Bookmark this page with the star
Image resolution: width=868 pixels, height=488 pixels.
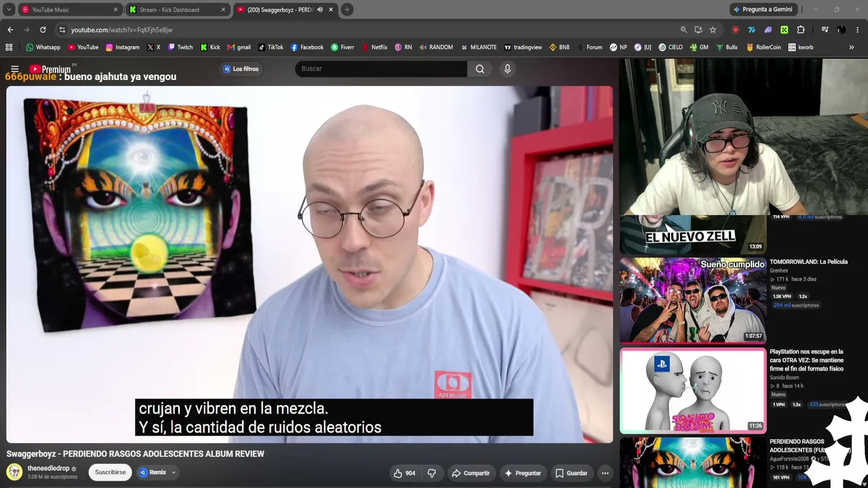pos(713,30)
